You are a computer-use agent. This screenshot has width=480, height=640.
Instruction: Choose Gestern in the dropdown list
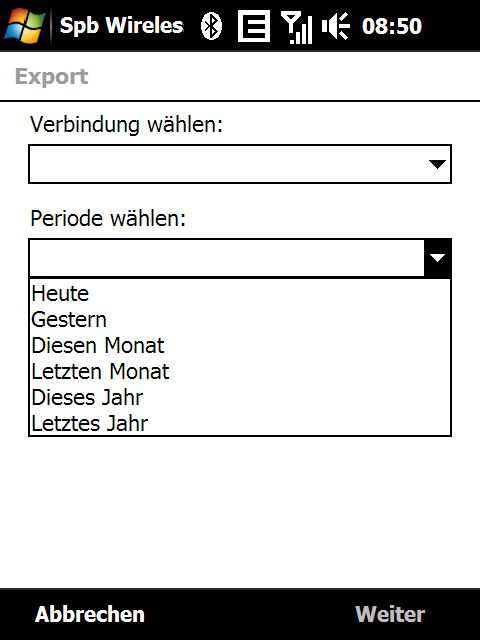(240, 320)
